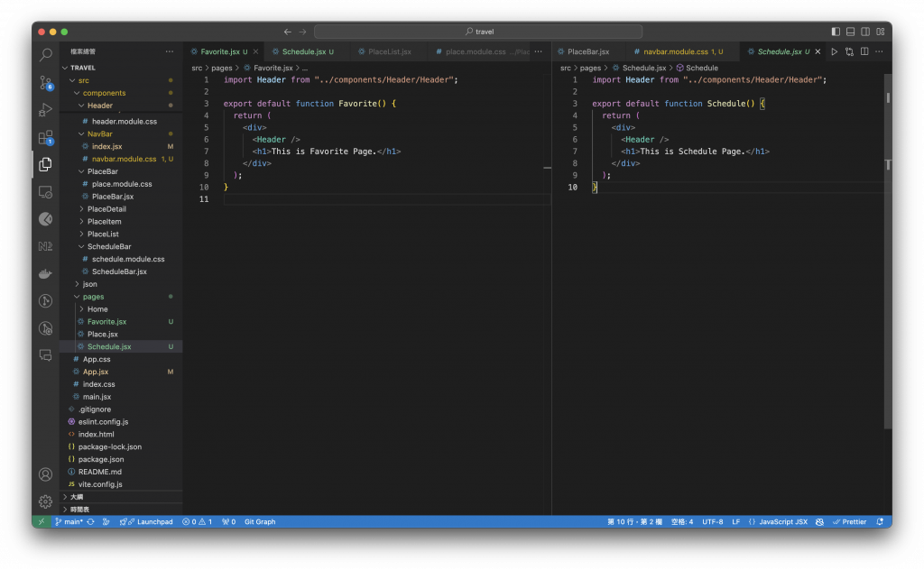This screenshot has width=924, height=570.
Task: Go back with navigation arrow
Action: pos(288,32)
